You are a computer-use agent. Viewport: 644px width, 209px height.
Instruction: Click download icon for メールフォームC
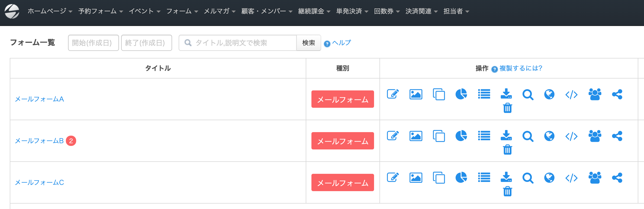click(506, 177)
